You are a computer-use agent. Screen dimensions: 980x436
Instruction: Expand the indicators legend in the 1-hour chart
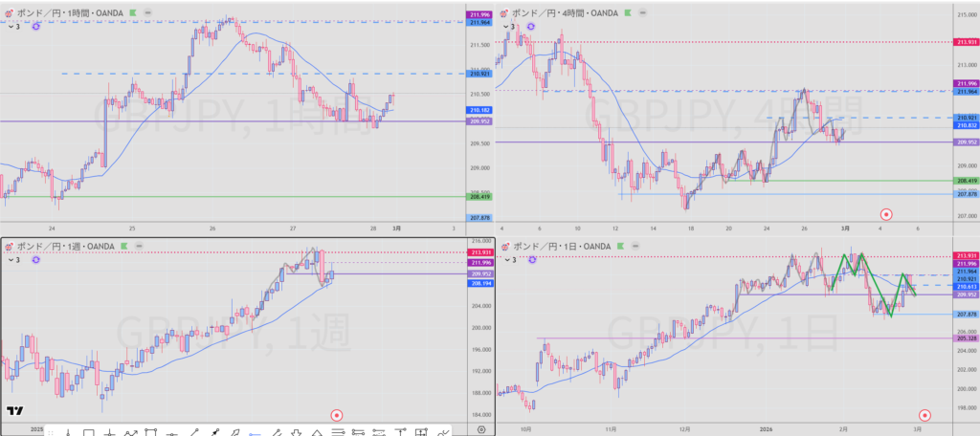point(12,27)
